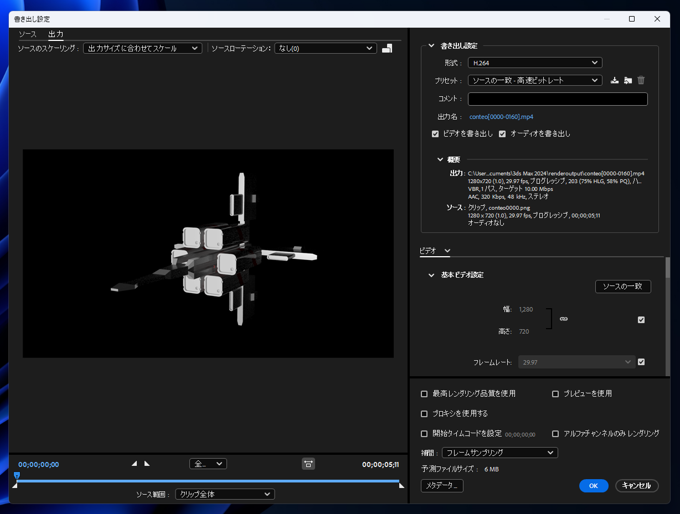Click the blue preview timeline bar

[208, 481]
